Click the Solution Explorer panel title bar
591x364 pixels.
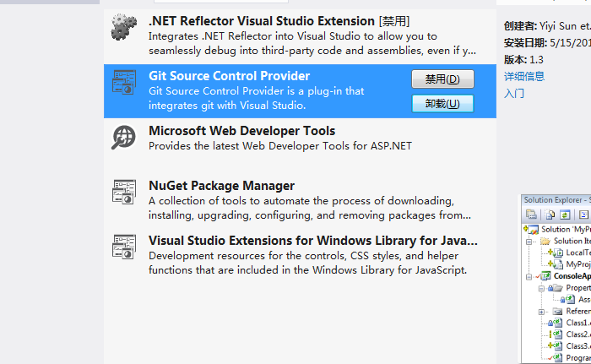tap(556, 200)
